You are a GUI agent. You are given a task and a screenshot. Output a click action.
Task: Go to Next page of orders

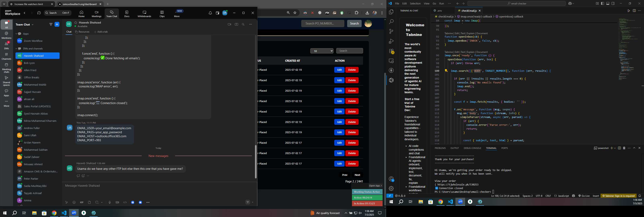[x=357, y=175]
